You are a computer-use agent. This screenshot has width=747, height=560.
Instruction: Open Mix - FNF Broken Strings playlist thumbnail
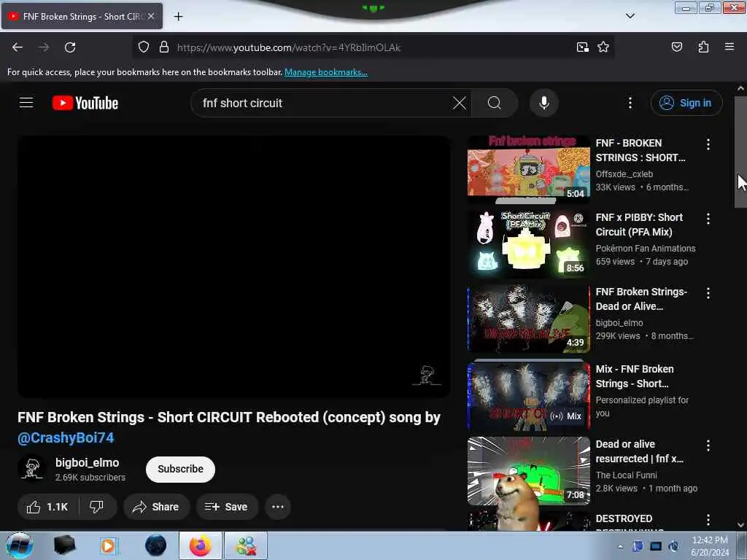529,395
